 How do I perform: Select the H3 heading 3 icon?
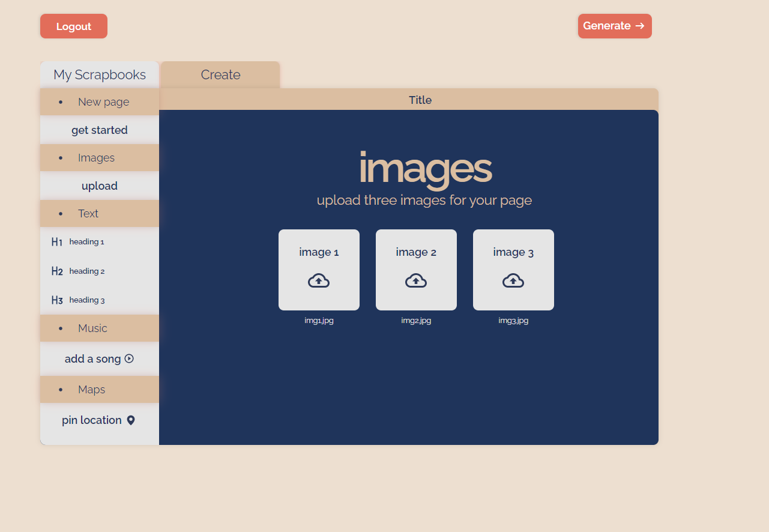pos(56,300)
